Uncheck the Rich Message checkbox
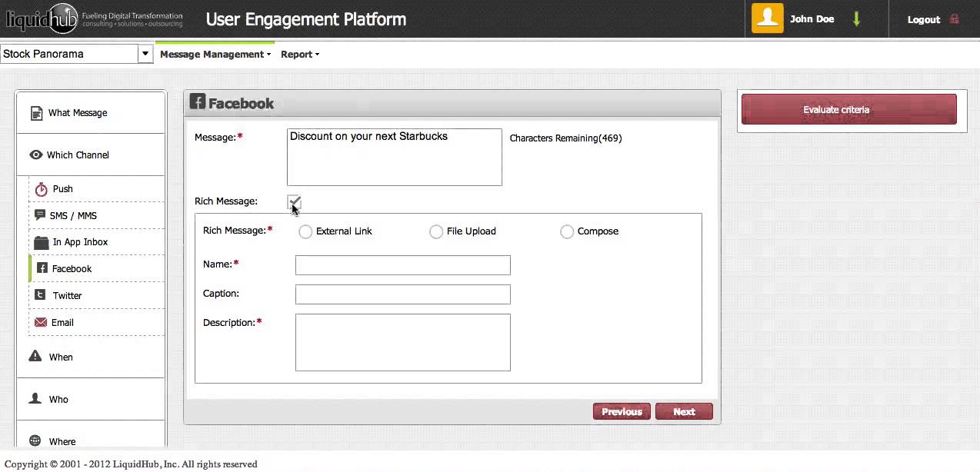This screenshot has width=980, height=472. (x=294, y=201)
